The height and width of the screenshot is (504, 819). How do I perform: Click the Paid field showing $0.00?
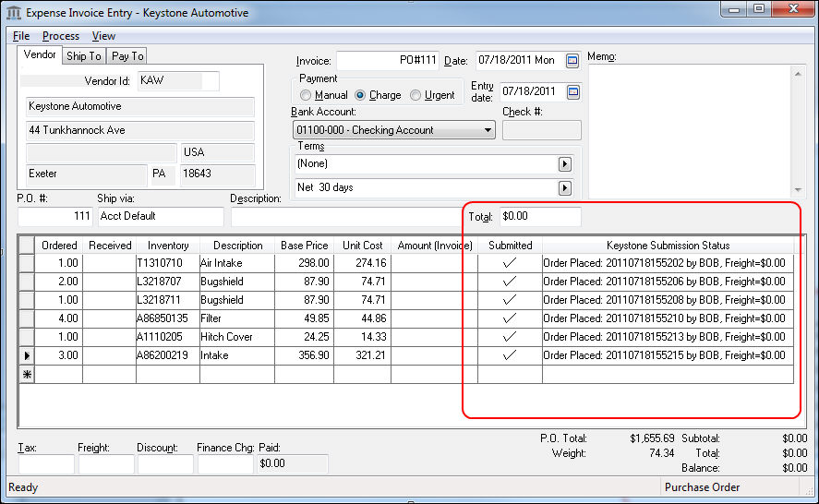(x=293, y=463)
